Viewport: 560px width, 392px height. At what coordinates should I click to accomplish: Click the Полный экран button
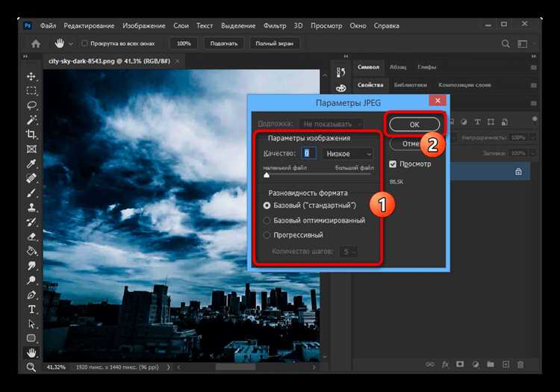click(x=274, y=43)
